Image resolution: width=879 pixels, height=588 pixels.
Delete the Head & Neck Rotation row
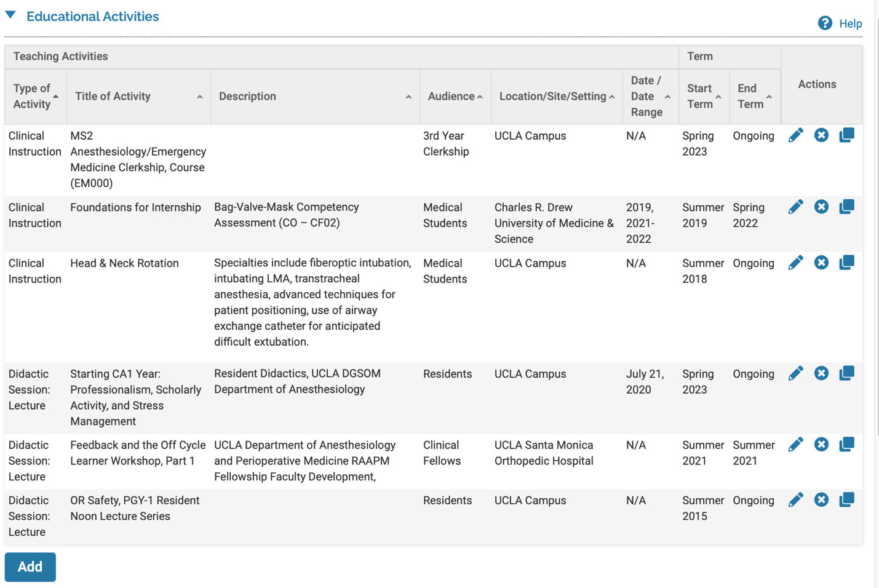coord(821,263)
